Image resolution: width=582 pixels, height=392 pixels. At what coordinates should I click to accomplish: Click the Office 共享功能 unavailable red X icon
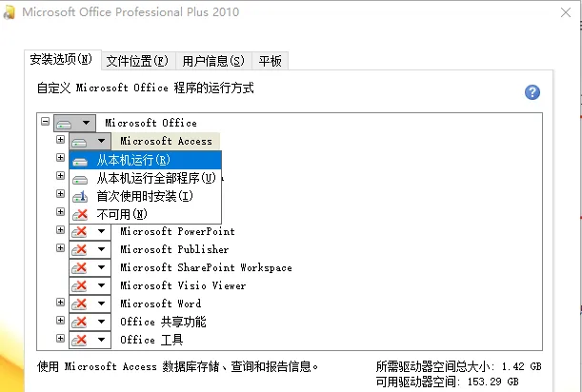click(79, 322)
